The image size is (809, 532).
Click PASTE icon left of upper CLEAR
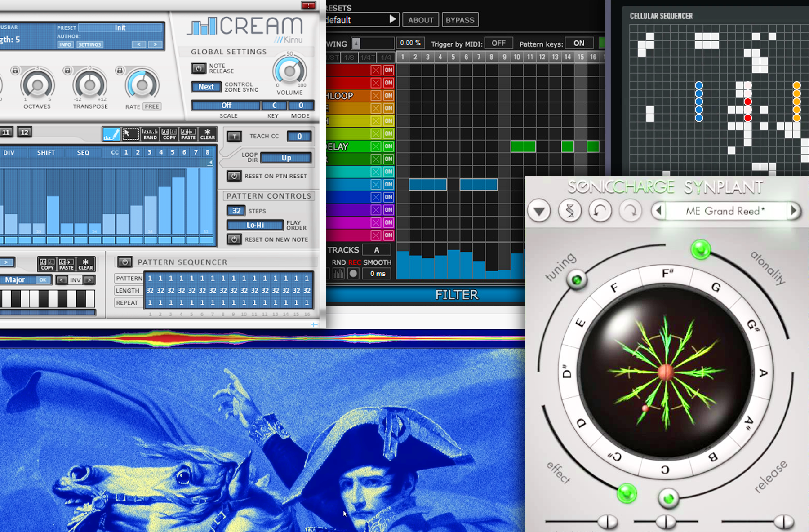[x=188, y=134]
